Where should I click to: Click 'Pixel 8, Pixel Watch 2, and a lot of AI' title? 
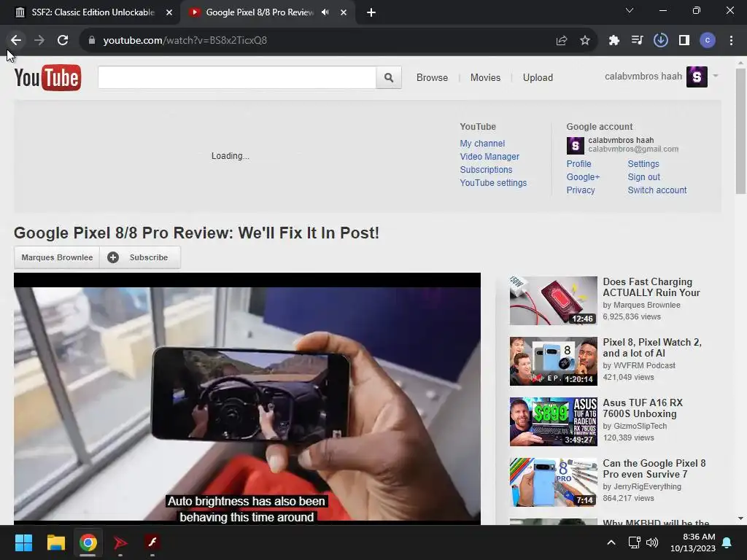click(651, 348)
